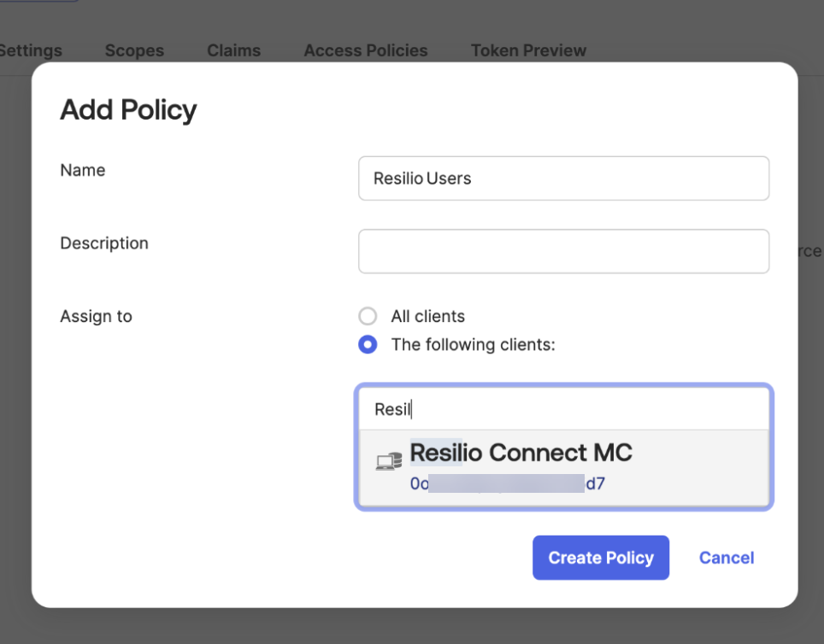Screen dimensions: 824x644
Task: Open the Scopes tab
Action: click(x=134, y=50)
